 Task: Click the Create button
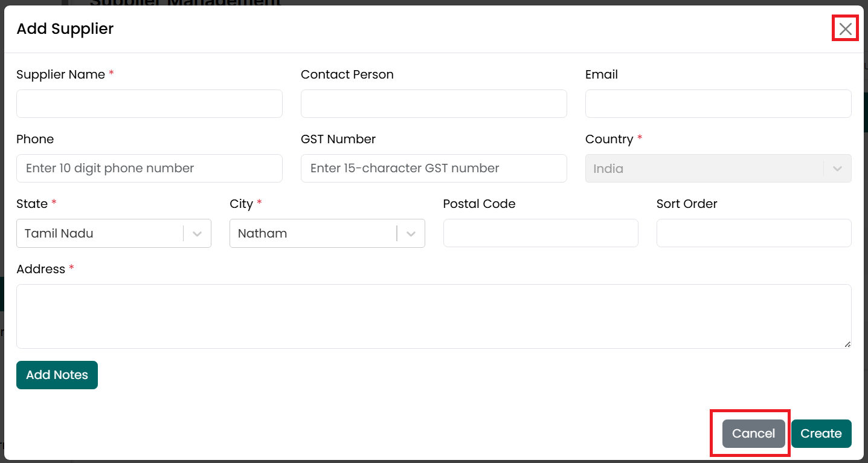point(821,433)
